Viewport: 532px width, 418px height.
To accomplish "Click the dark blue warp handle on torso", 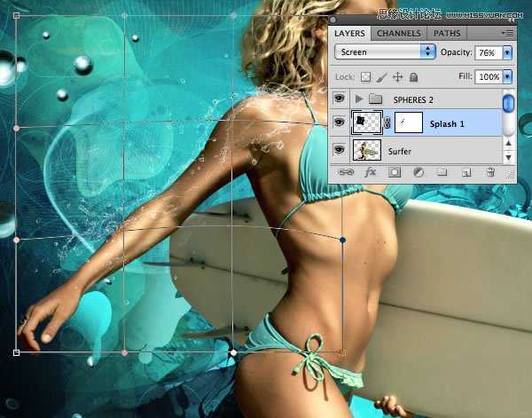I will [342, 241].
